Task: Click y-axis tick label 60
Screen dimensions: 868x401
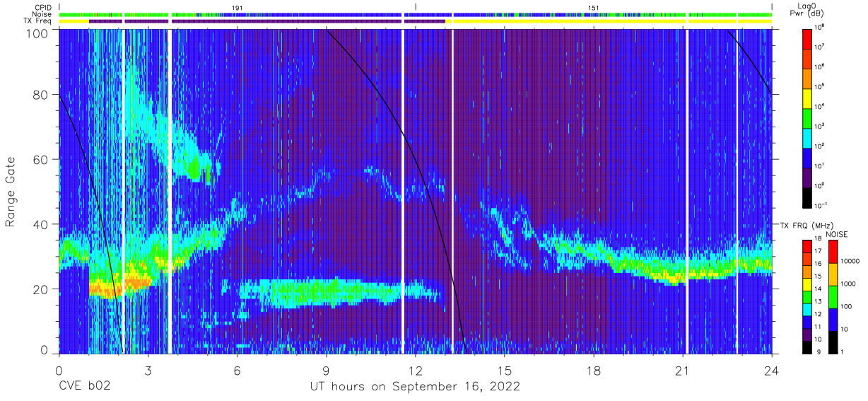Action: [42, 160]
